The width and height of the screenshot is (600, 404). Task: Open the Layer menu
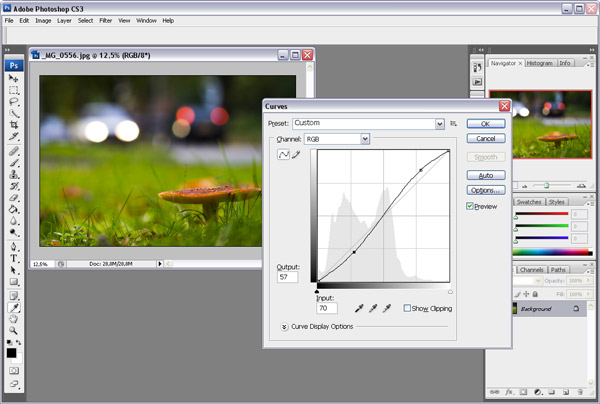coord(64,21)
